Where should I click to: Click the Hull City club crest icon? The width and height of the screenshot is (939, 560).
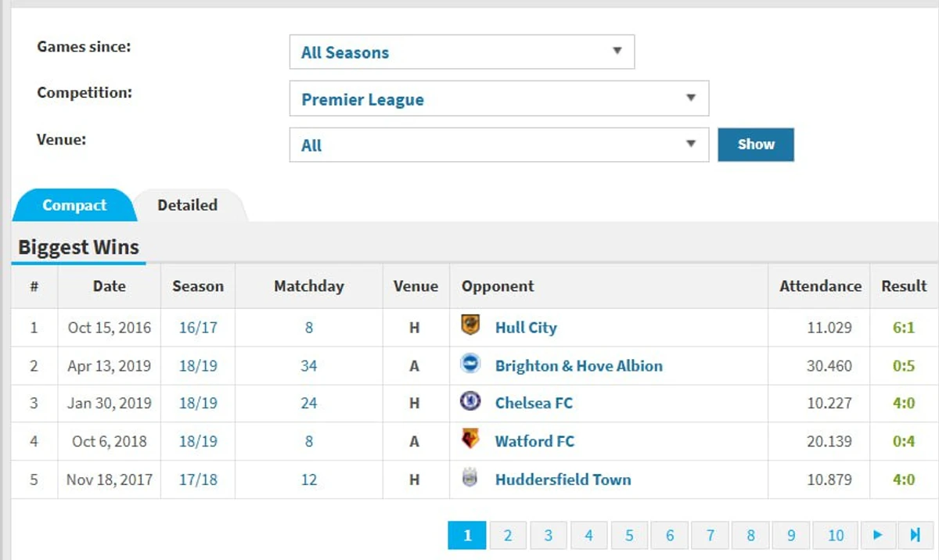(470, 327)
